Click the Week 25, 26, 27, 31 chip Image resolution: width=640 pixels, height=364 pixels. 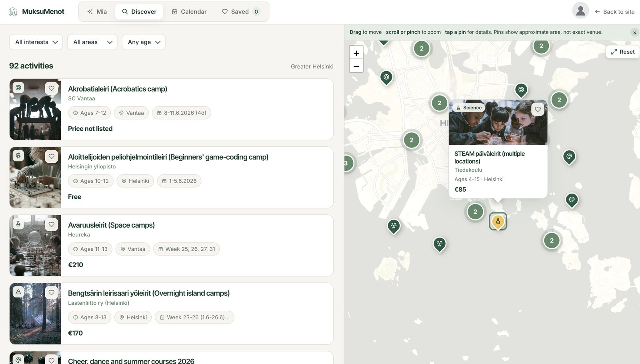186,249
